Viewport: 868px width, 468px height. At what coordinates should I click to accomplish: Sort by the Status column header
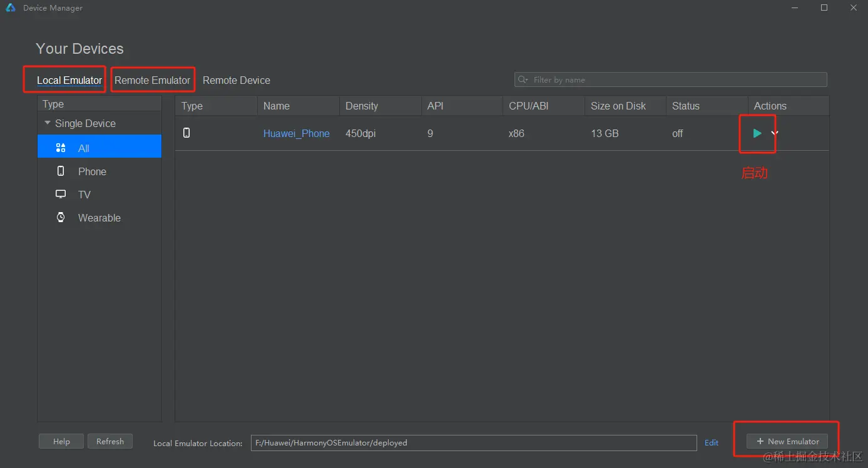point(707,106)
